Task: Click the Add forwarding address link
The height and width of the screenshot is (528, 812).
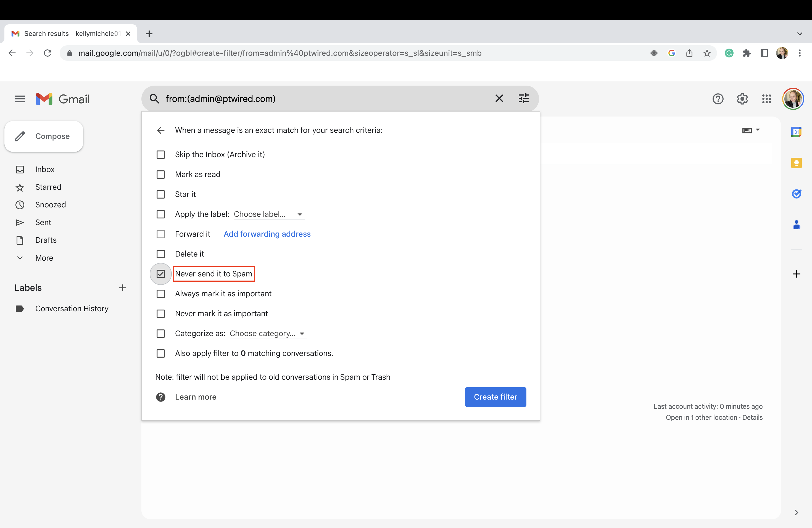Action: tap(267, 234)
